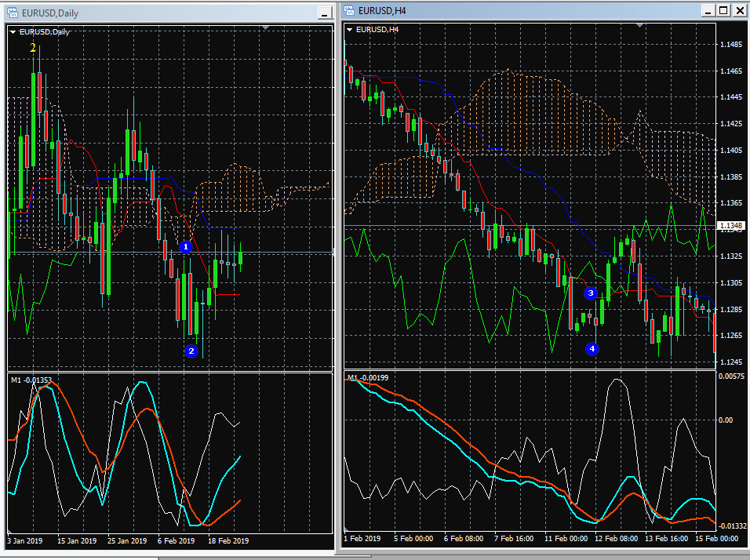The width and height of the screenshot is (750, 560).
Task: Select blue marker 2 on Daily chart
Action: [x=191, y=351]
